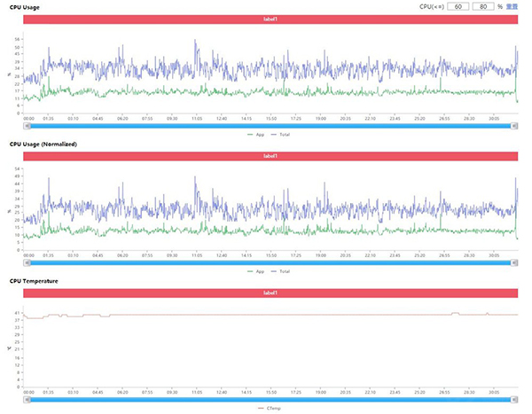Click right zoom handle under CPU Temperature chart
This screenshot has width=532, height=414.
tap(515, 399)
